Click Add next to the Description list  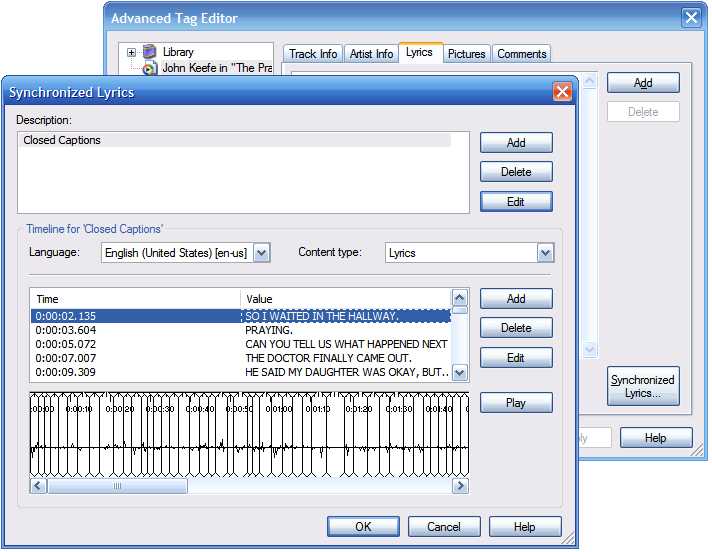[516, 143]
